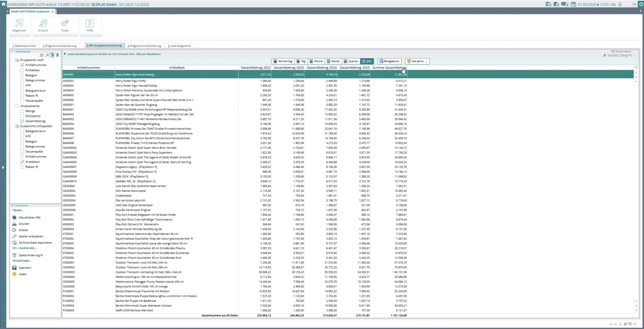Select the Monat period button
The width and height of the screenshot is (644, 329).
pyautogui.click(x=333, y=61)
